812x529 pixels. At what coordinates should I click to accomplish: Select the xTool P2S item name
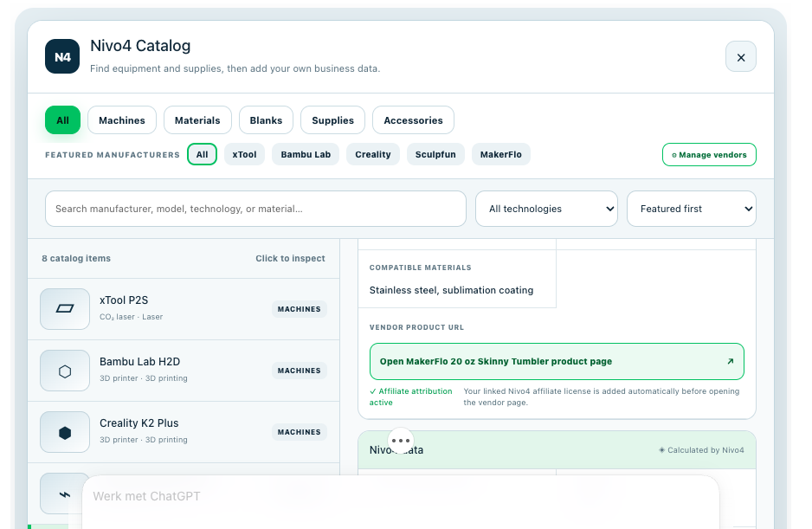point(124,300)
